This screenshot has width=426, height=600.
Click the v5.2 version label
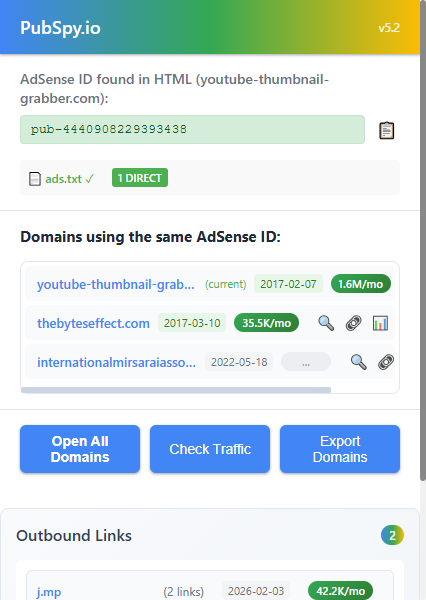pyautogui.click(x=389, y=28)
